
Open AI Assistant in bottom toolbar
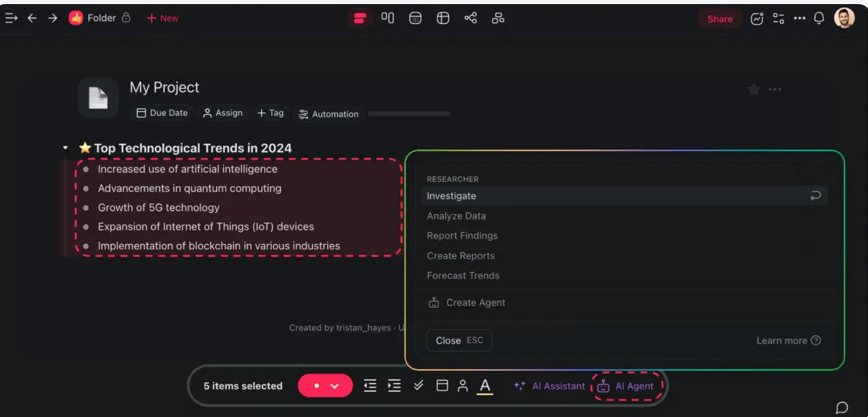pyautogui.click(x=549, y=386)
